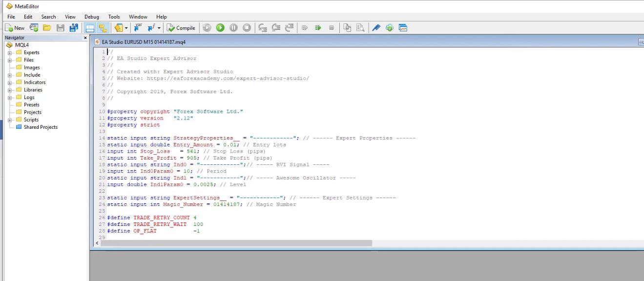Stop debugging with the stop icon
Viewport: 644px width, 281px height.
click(x=247, y=28)
